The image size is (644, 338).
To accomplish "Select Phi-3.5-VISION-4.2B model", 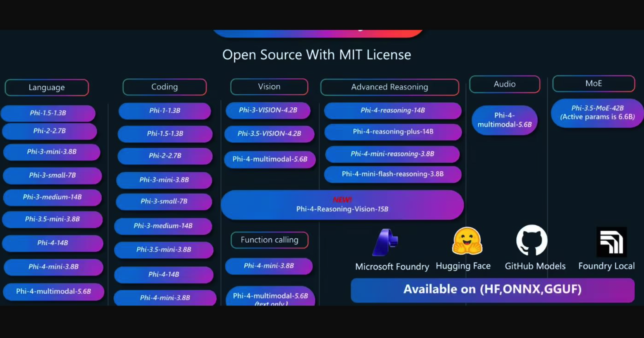I will 269,134.
